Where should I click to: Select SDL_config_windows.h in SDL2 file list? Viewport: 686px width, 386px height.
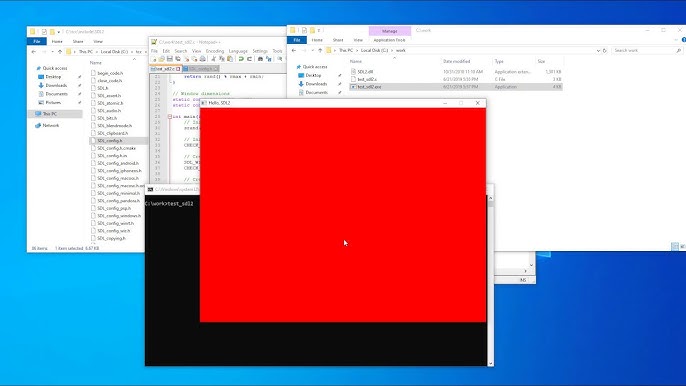click(119, 216)
